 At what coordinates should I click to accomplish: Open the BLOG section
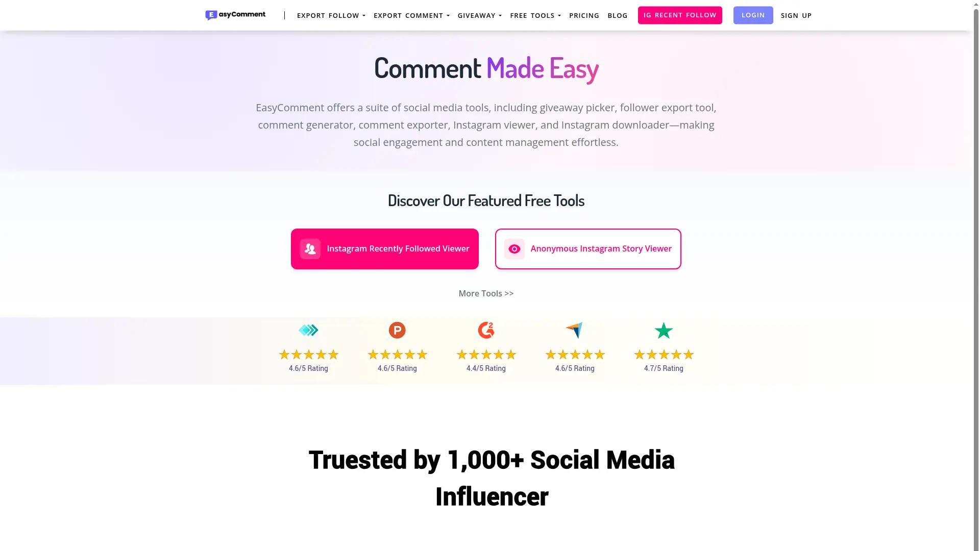pos(618,15)
